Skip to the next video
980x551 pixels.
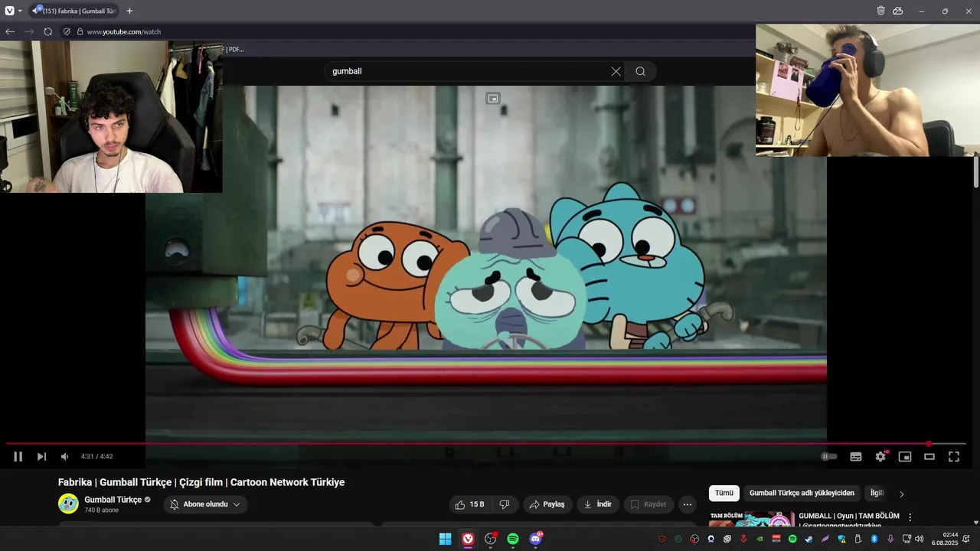(x=41, y=457)
